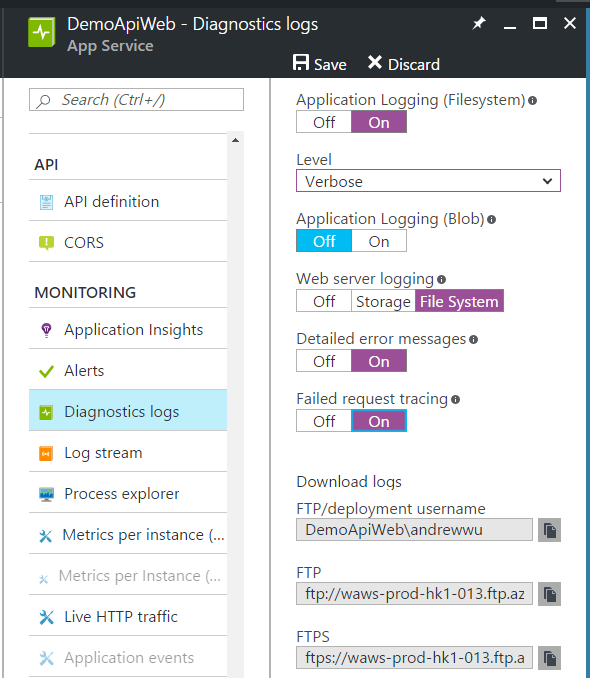This screenshot has height=678, width=590.
Task: Show info tooltip for Web server logging
Action: click(441, 279)
